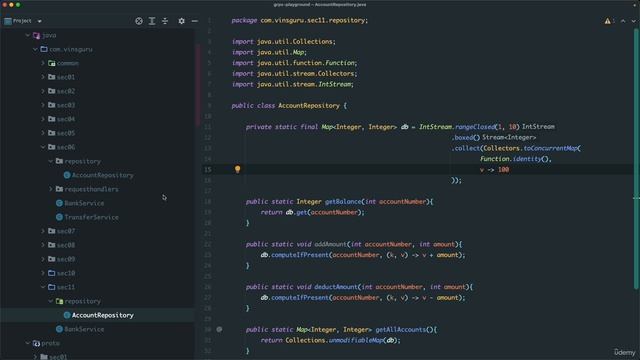This screenshot has width=640, height=360.
Task: Select the common package row
Action: click(x=97, y=63)
